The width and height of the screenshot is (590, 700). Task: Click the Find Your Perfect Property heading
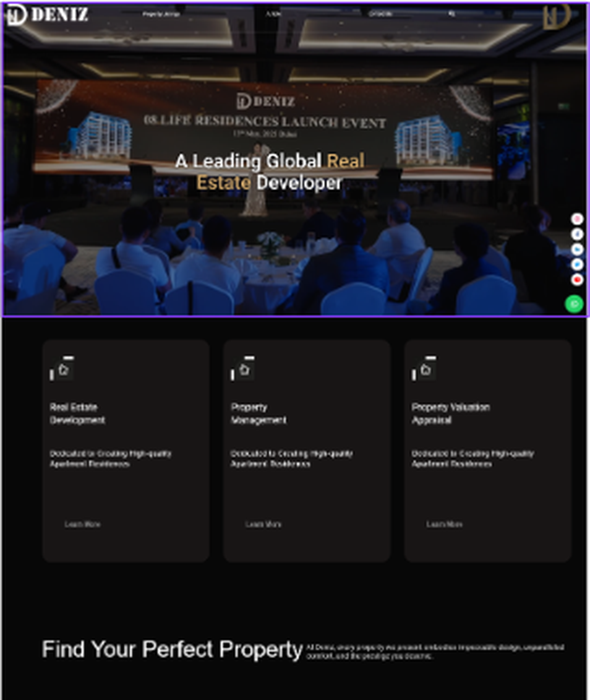tap(173, 649)
